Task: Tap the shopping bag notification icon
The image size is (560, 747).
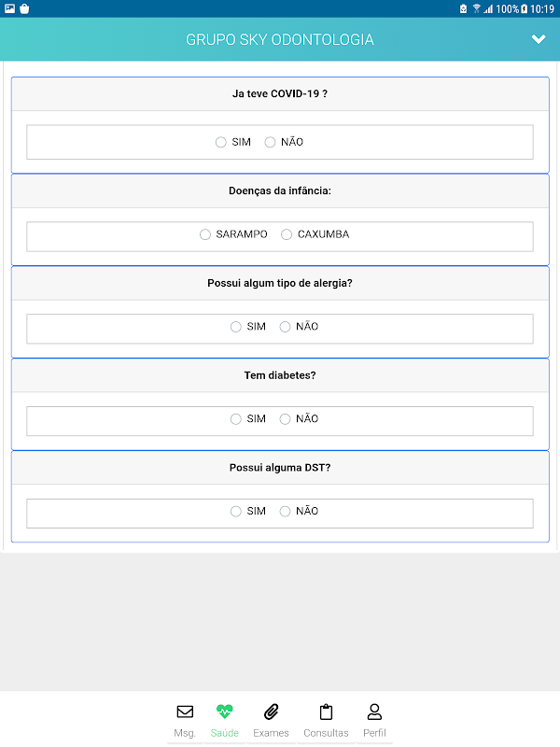Action: (x=25, y=8)
